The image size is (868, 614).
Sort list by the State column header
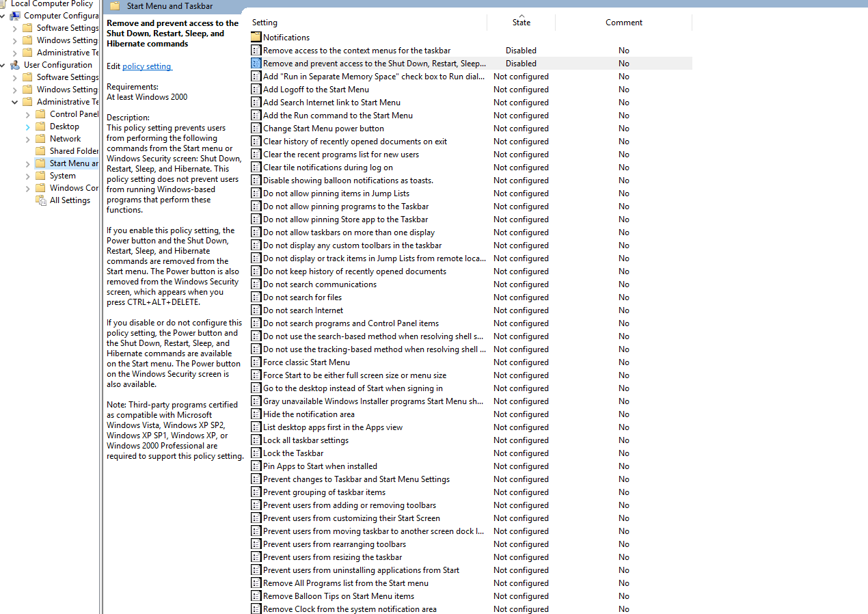[x=521, y=23]
